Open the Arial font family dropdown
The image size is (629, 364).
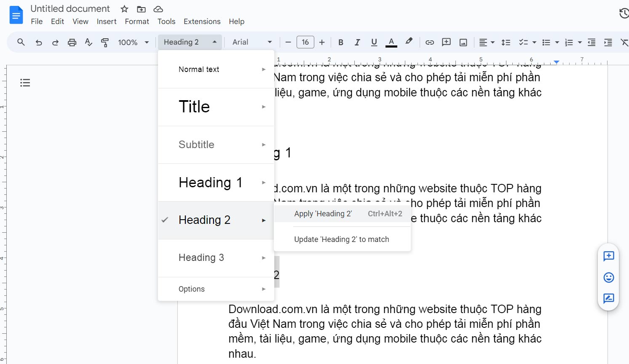(251, 42)
